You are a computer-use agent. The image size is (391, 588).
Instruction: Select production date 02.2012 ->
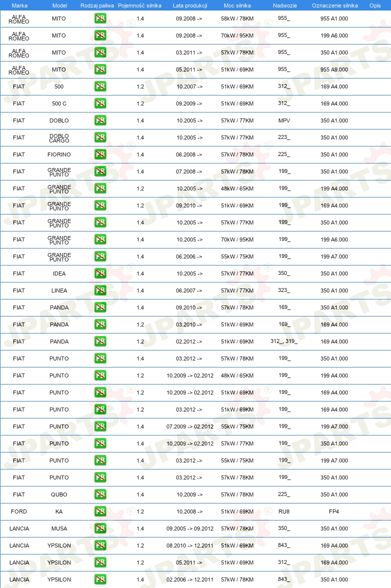189,341
